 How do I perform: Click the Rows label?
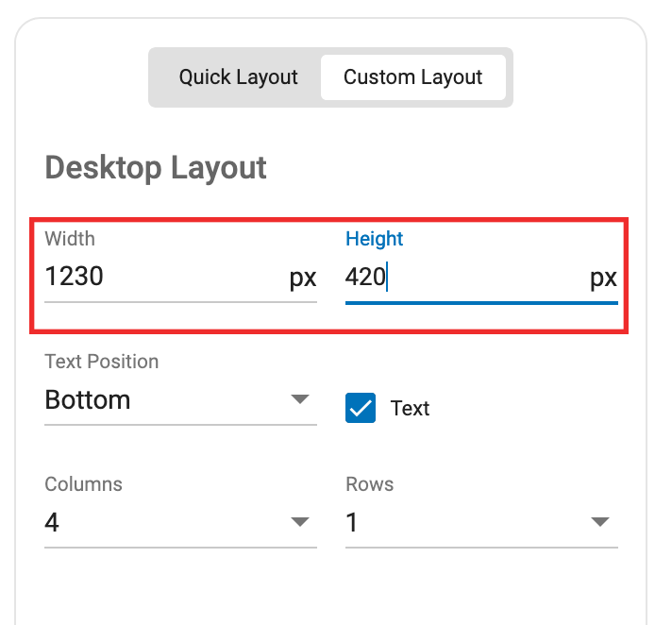369,484
